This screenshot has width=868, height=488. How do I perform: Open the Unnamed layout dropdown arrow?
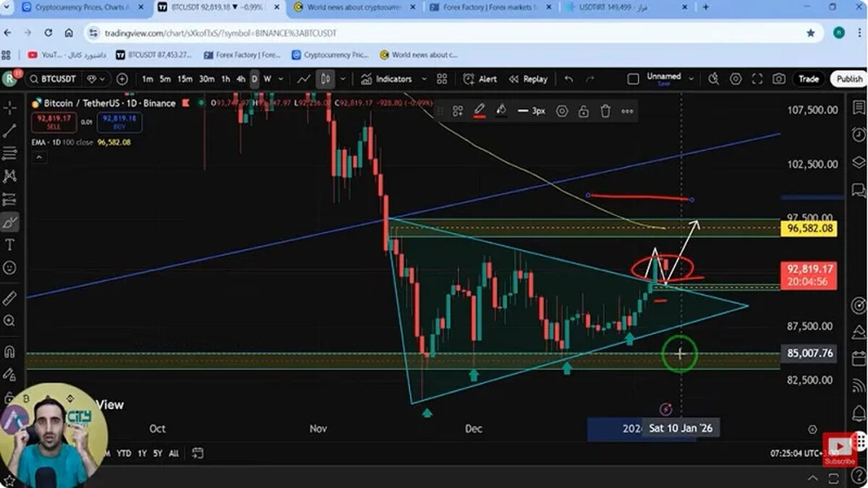tap(692, 79)
